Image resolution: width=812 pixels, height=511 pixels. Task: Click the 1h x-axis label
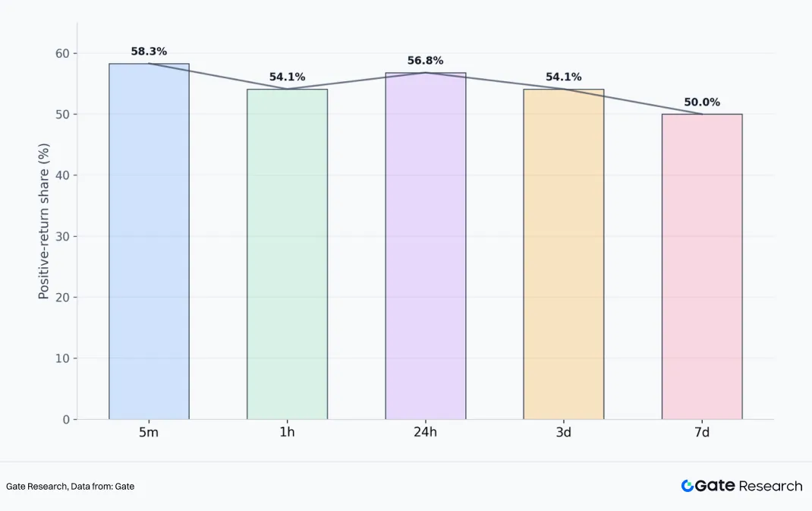click(x=287, y=432)
